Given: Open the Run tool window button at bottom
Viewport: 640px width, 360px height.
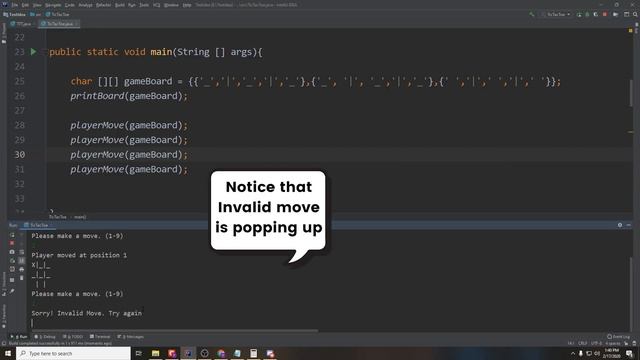Looking at the screenshot, I should 19,337.
